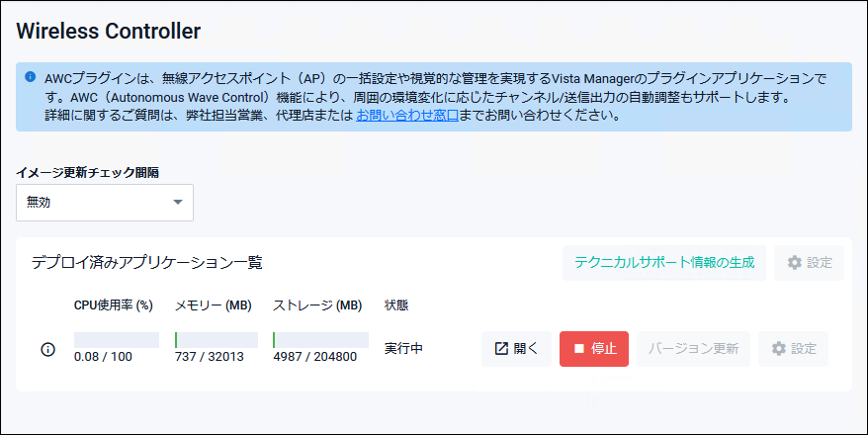Click the 0.08 / 100 CPU value

[103, 357]
